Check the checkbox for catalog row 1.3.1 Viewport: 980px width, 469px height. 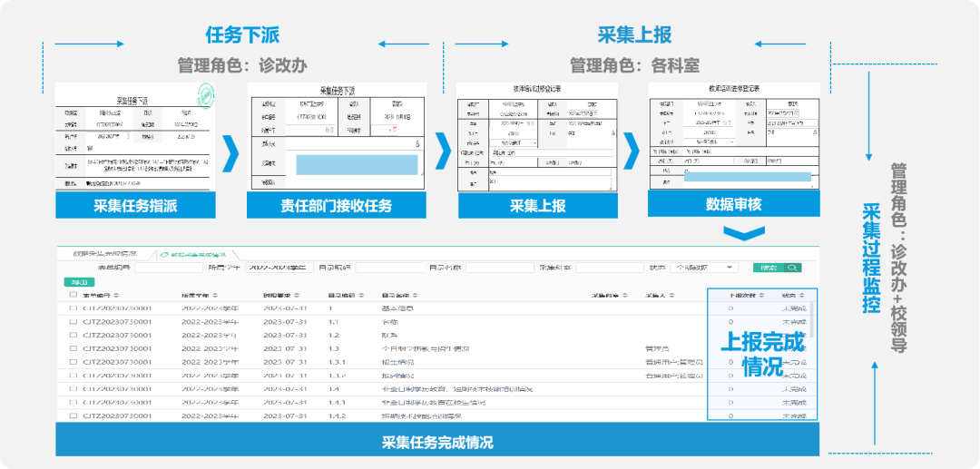(x=73, y=362)
